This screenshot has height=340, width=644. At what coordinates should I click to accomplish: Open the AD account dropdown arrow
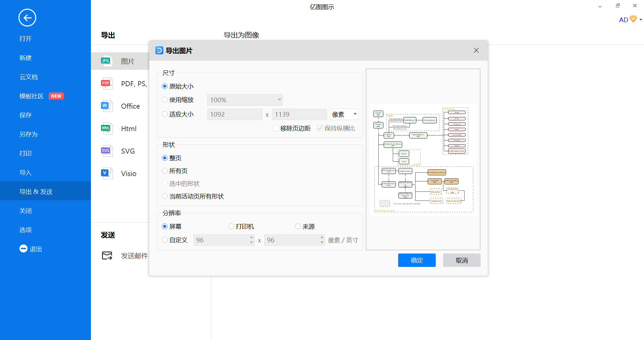tap(641, 20)
